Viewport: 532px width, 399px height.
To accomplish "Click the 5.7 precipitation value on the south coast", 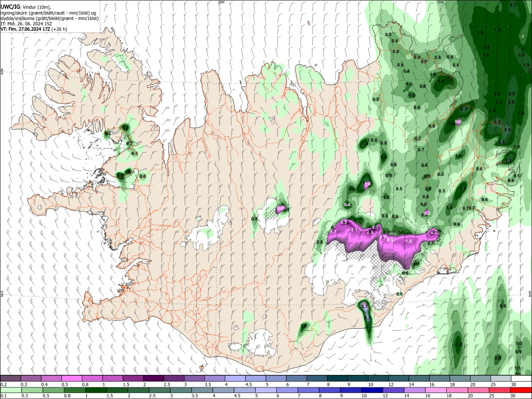I will coord(365,306).
